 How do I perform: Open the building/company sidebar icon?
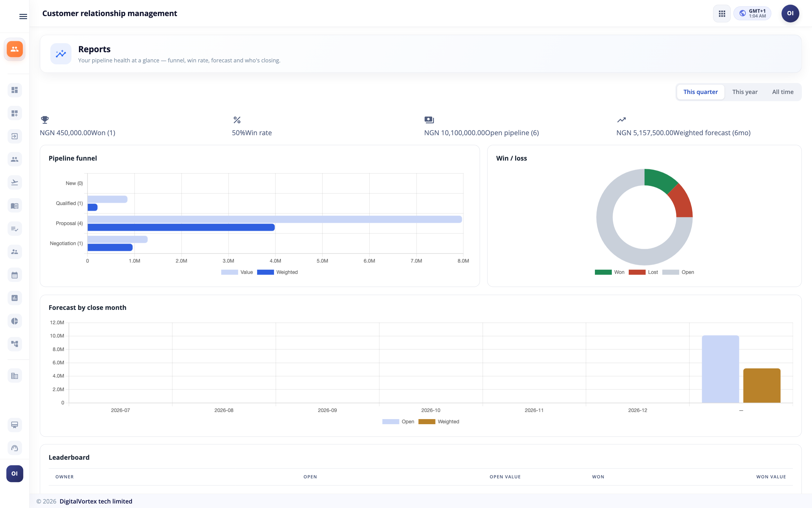(15, 376)
